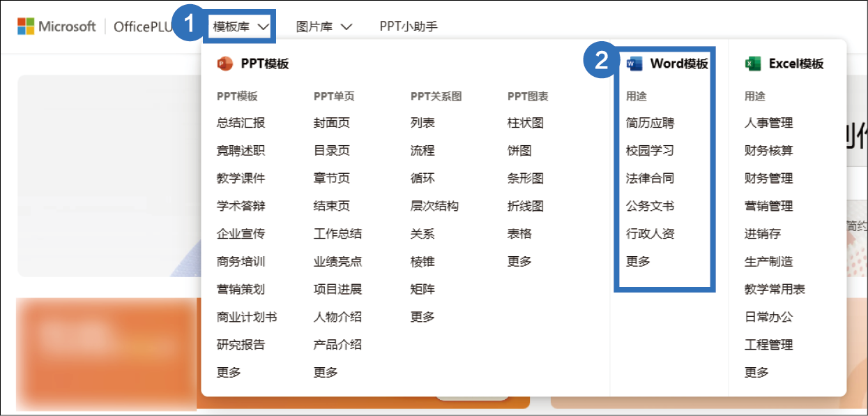The width and height of the screenshot is (868, 416).
Task: Select 流程 in PPT关系图 column
Action: pyautogui.click(x=422, y=150)
